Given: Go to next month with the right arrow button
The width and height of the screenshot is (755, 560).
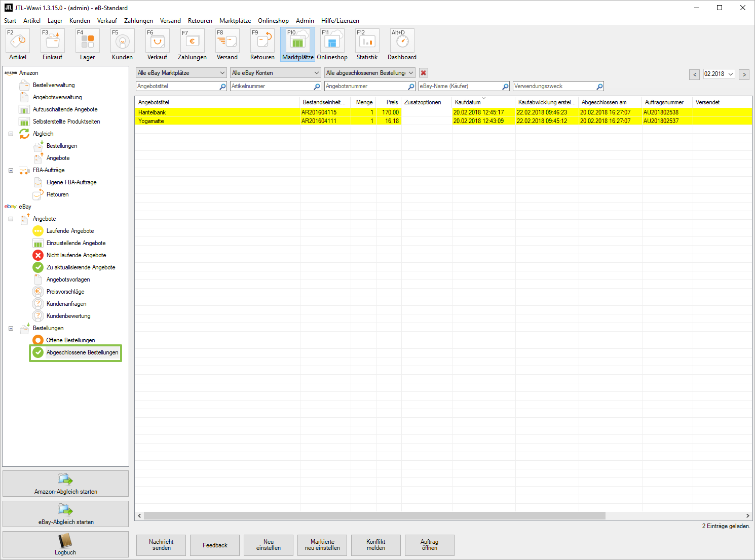Looking at the screenshot, I should coord(744,74).
